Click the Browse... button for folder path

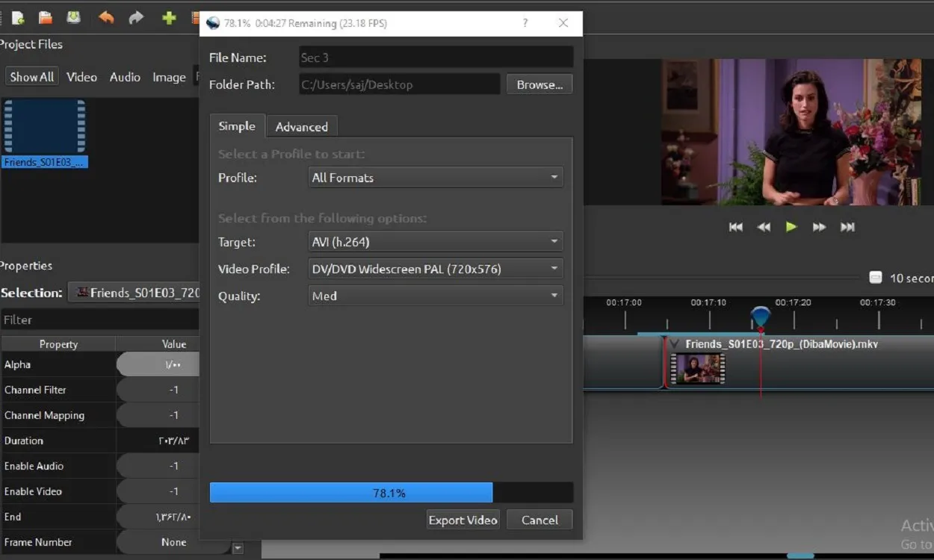(x=539, y=84)
